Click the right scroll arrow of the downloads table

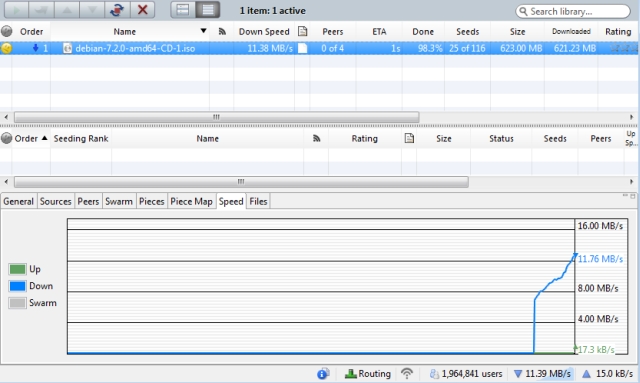point(631,117)
